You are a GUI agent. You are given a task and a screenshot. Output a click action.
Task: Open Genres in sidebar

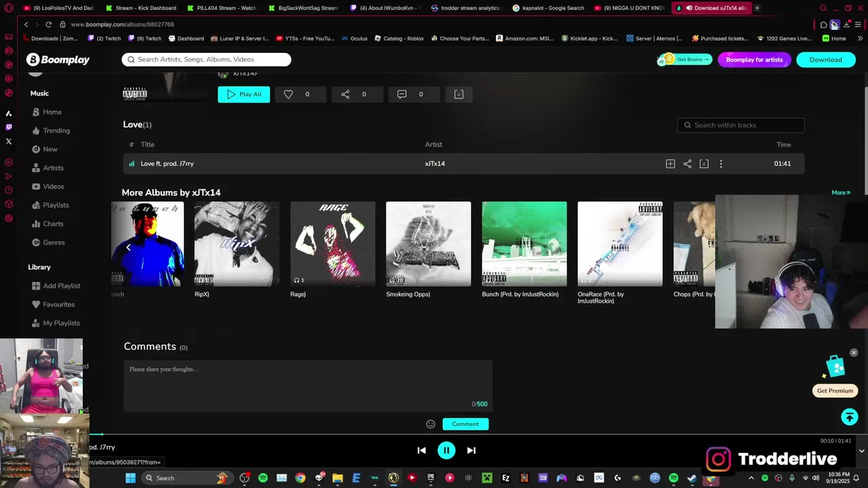click(48, 242)
